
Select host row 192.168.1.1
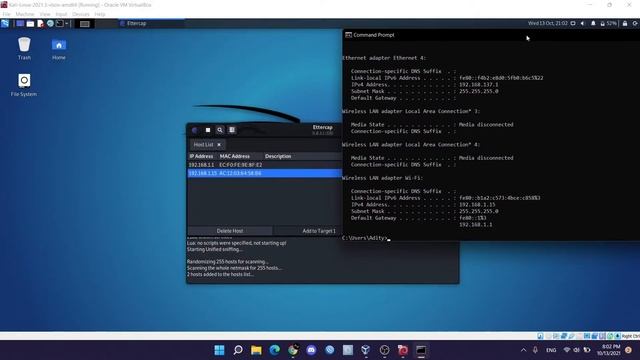(264, 165)
